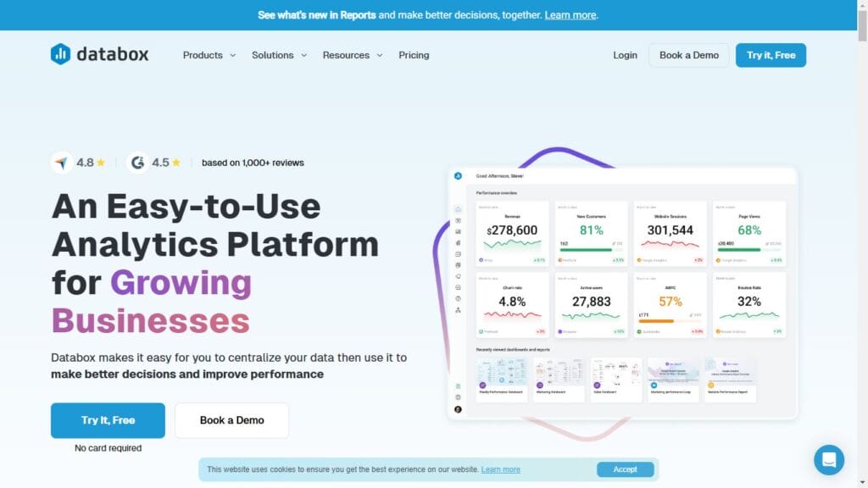Viewport: 868px width, 488px height.
Task: Expand the Resources menu chevron
Action: [x=379, y=55]
